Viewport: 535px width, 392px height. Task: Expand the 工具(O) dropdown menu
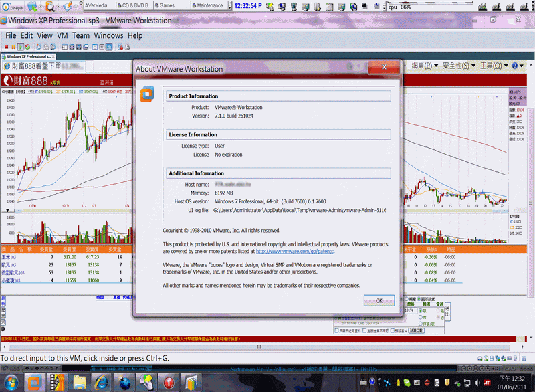tap(495, 66)
